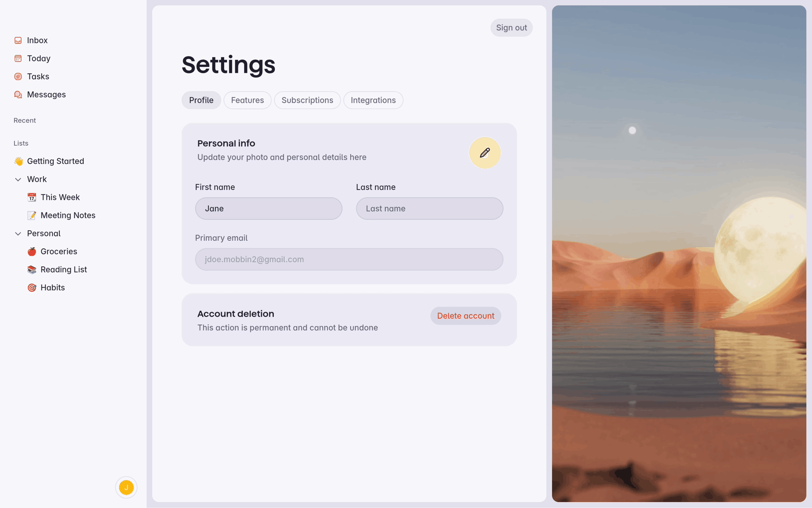This screenshot has width=812, height=508.
Task: Click the Settings page title
Action: (x=228, y=65)
